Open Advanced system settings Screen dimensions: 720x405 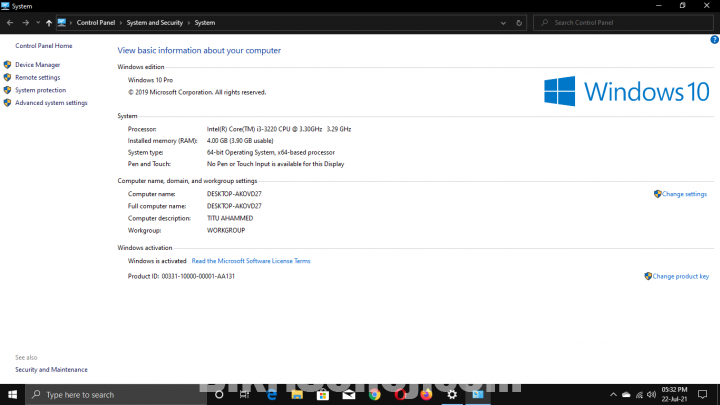click(51, 103)
